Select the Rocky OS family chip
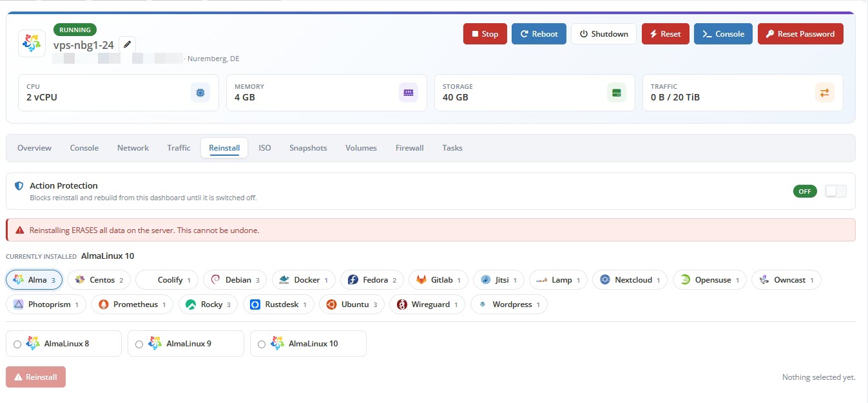Screen dimensions: 868x403 pyautogui.click(x=208, y=305)
